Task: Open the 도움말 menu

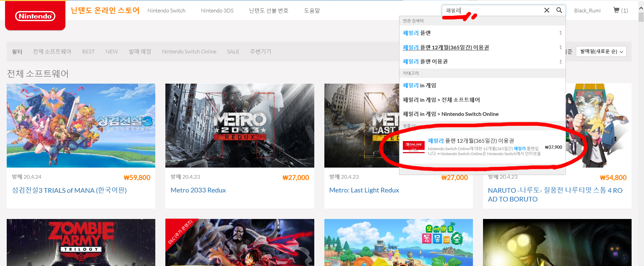Action: pos(312,10)
